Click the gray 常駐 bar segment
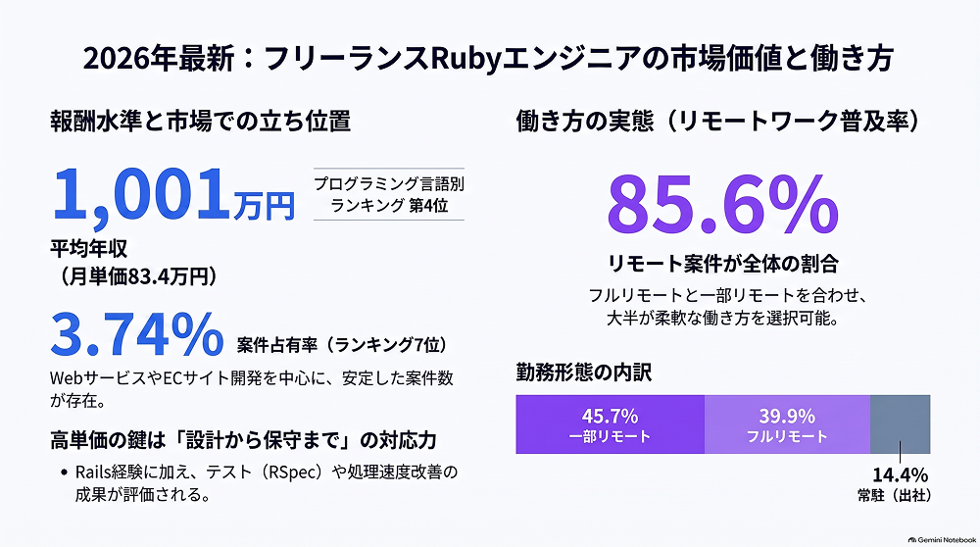The height and width of the screenshot is (547, 980). [x=900, y=424]
